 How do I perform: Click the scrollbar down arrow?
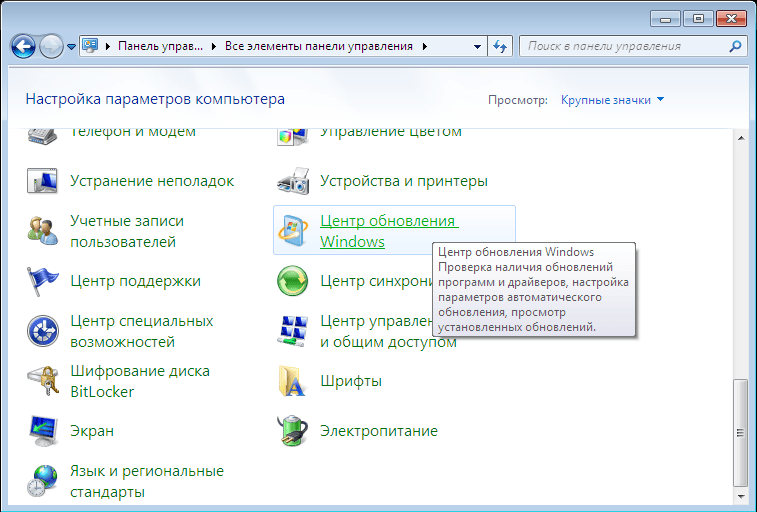click(x=741, y=496)
